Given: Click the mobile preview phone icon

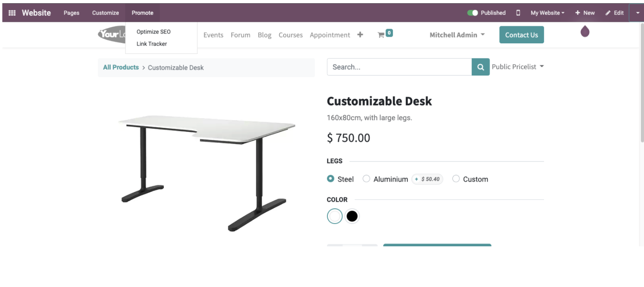Looking at the screenshot, I should pos(518,13).
